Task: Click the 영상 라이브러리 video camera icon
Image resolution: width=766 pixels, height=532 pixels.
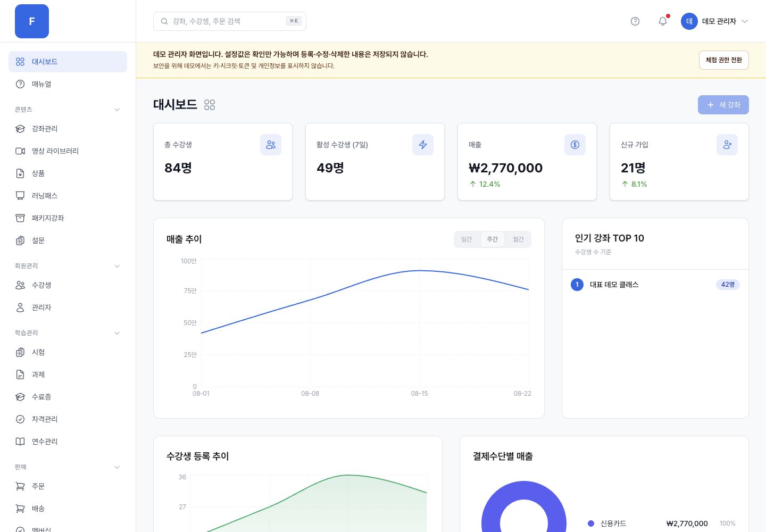Action: point(20,151)
